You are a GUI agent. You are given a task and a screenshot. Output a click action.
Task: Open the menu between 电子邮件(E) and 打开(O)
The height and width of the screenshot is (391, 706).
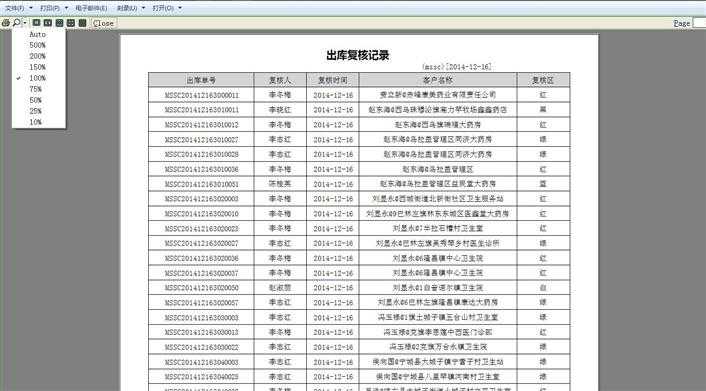pyautogui.click(x=127, y=8)
